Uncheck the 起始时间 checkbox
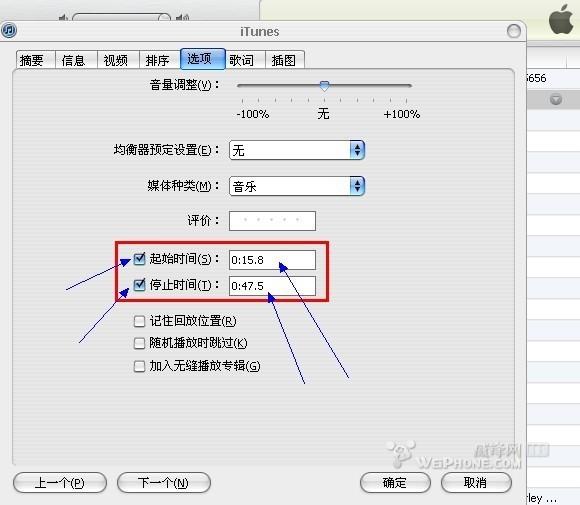The image size is (580, 505). (x=139, y=259)
